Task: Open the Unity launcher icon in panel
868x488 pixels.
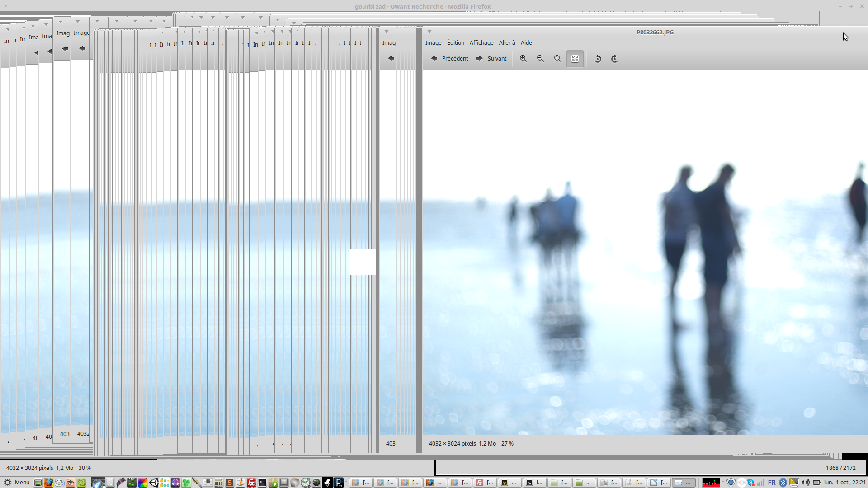Action: pyautogui.click(x=154, y=483)
